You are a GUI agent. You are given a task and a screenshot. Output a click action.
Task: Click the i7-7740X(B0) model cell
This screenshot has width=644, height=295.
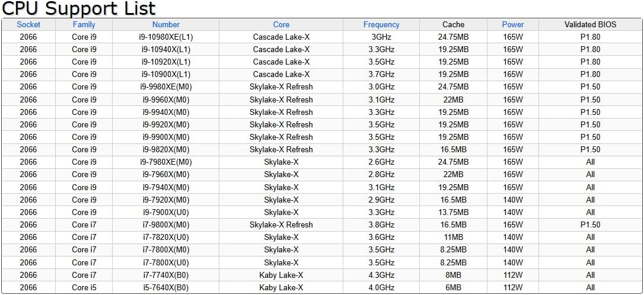[x=166, y=275]
